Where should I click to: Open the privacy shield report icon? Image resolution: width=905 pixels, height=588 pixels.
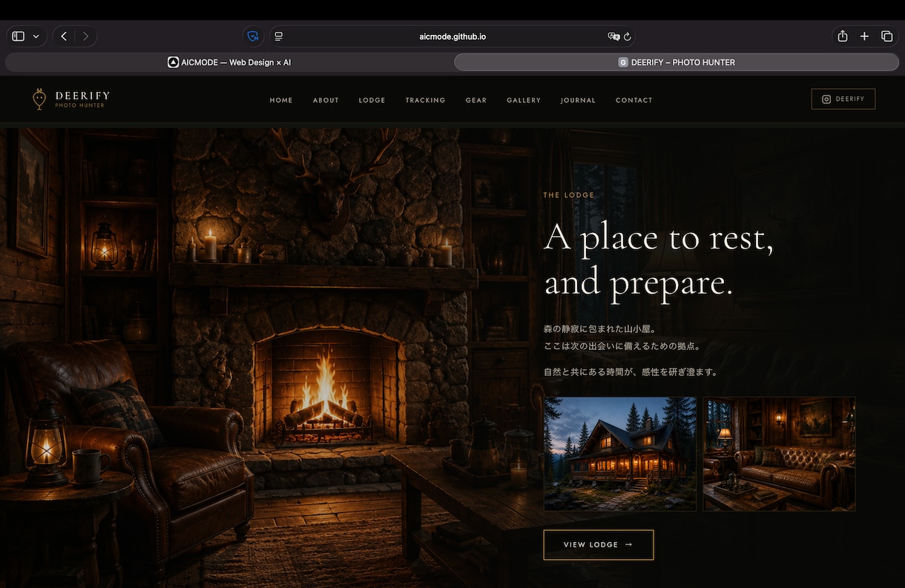[253, 36]
